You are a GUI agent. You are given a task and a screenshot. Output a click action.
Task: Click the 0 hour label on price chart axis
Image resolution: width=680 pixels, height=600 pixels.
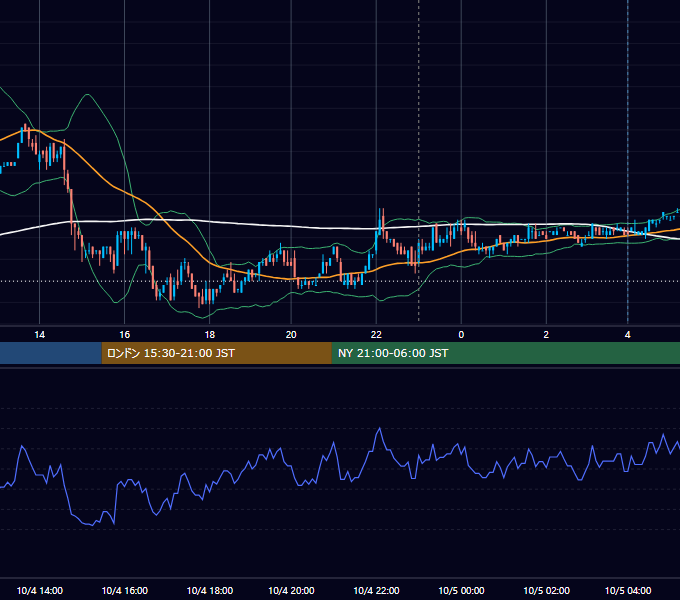(x=461, y=335)
